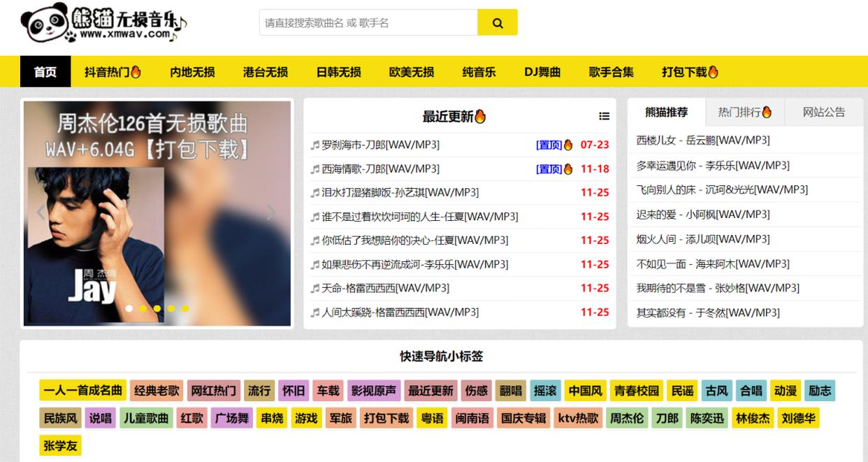Open song 你低估了我想陪你的决心-任夏
Image resolution: width=868 pixels, height=462 pixels.
tap(415, 240)
